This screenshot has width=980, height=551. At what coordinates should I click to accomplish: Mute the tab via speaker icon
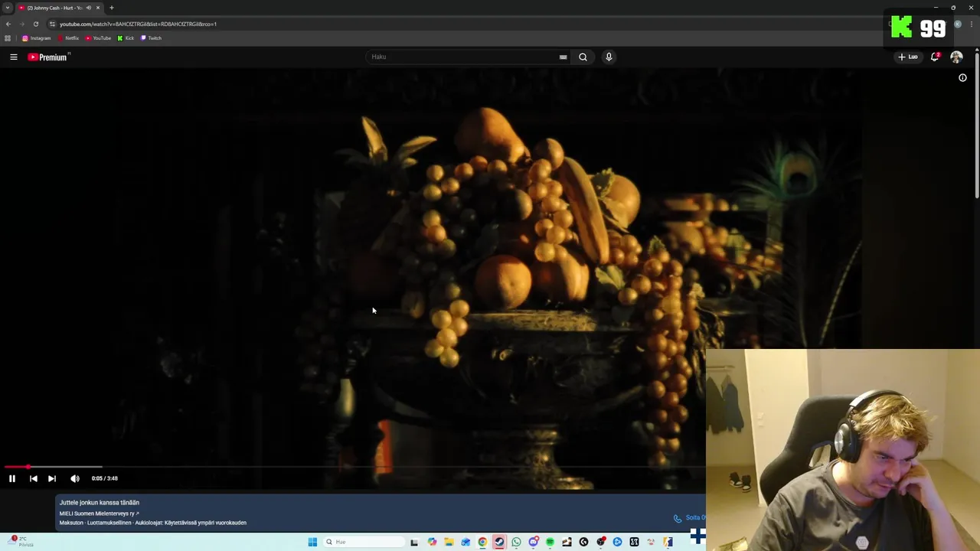tap(89, 8)
